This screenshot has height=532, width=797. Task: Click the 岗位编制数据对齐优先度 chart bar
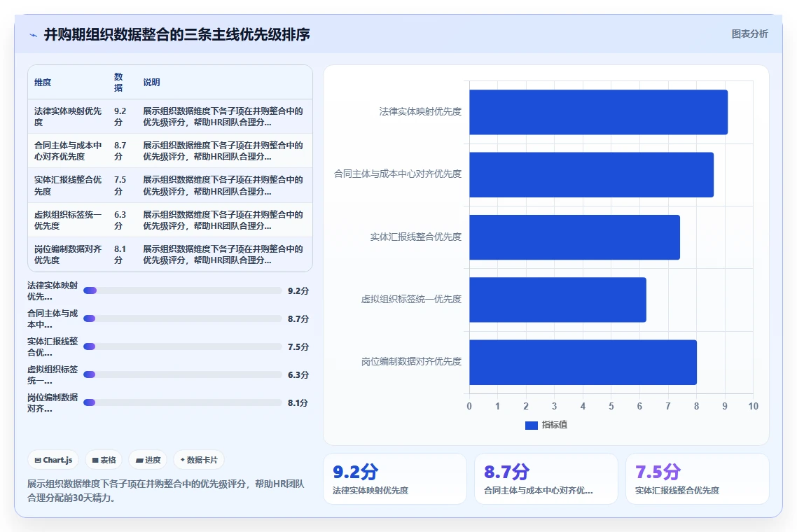583,363
